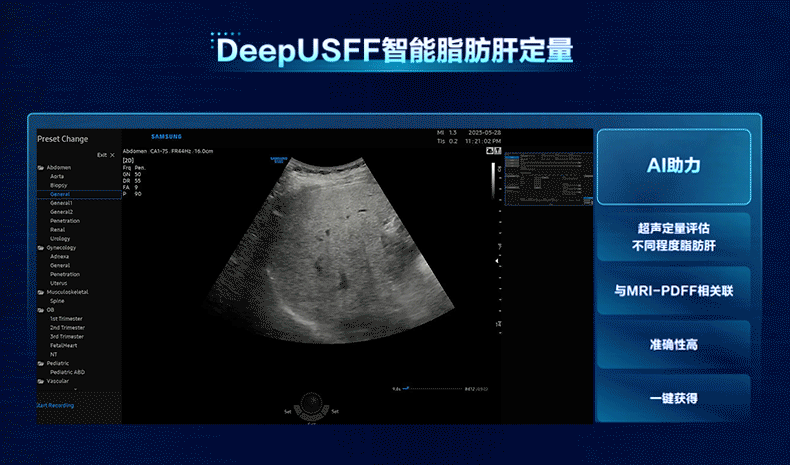Select the 3rd Trimester preset
The image size is (790, 465).
[x=67, y=337]
